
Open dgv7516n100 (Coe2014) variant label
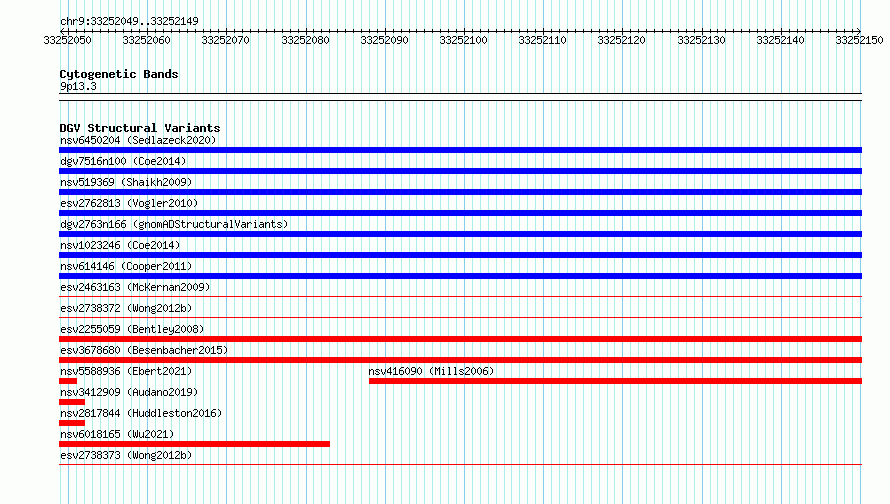point(123,161)
